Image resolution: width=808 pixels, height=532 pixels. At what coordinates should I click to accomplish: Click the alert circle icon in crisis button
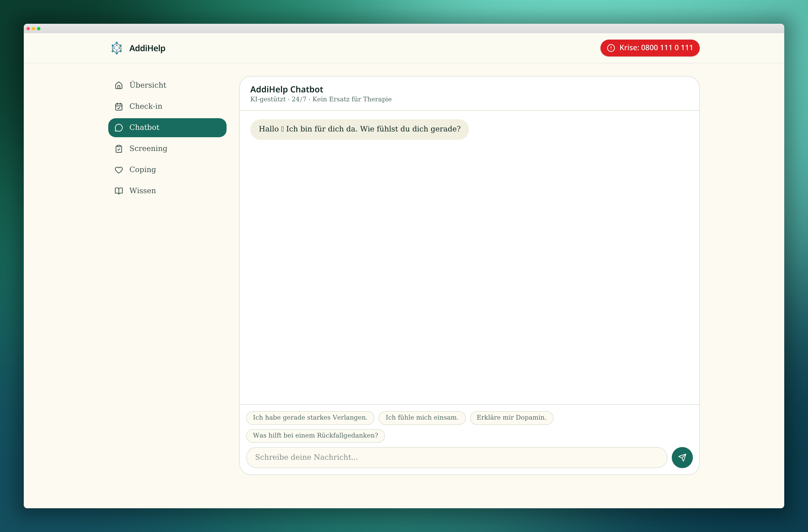coord(611,48)
